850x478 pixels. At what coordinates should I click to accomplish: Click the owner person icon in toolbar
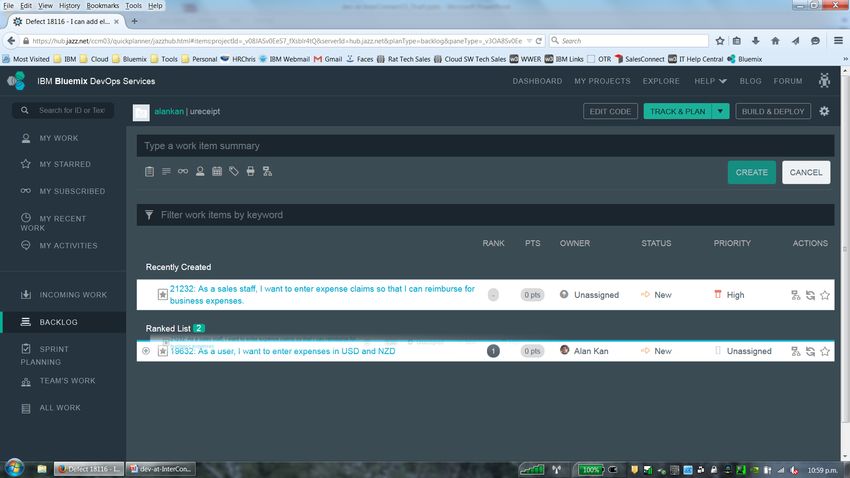(x=200, y=171)
